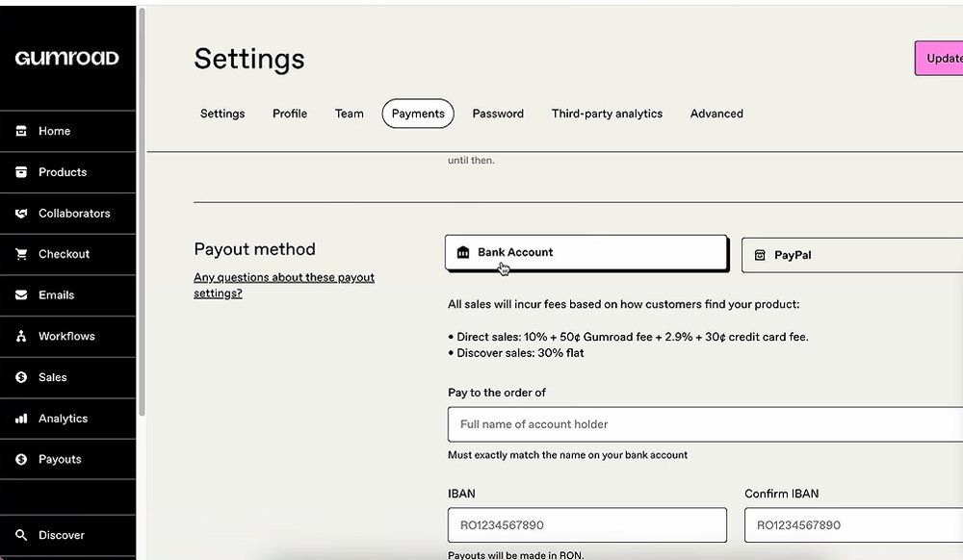Switch to the Advanced tab

[716, 114]
